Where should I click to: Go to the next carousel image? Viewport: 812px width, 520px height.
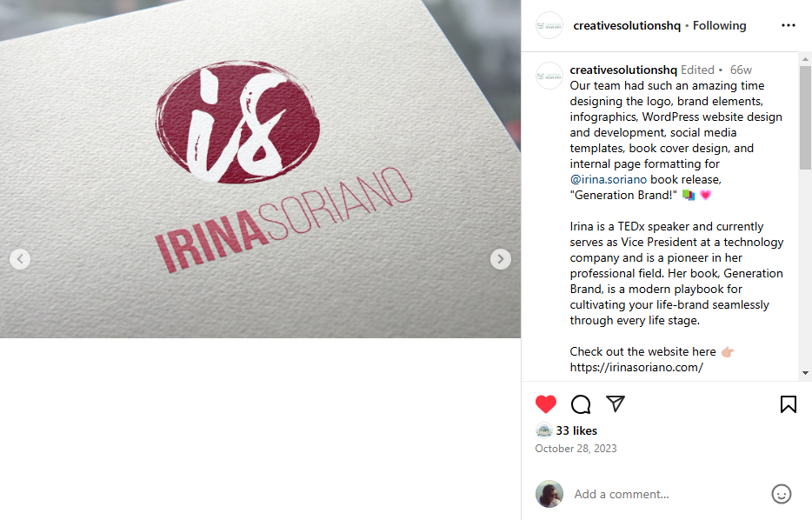coord(500,259)
